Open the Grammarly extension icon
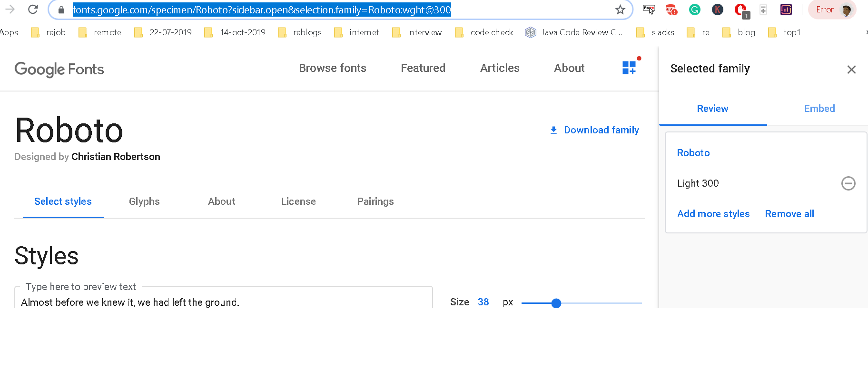Screen dimensions: 868x372 click(x=694, y=10)
